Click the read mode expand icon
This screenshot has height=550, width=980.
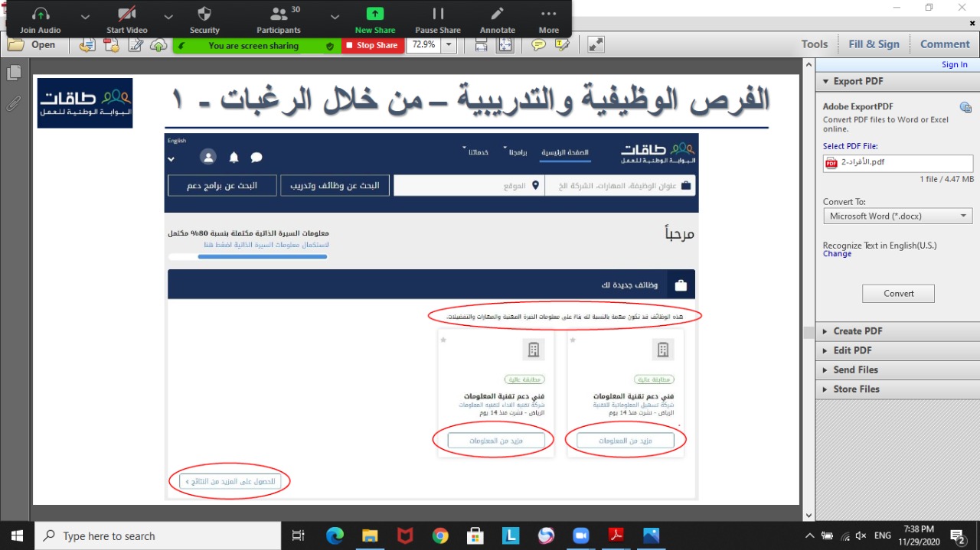[596, 45]
